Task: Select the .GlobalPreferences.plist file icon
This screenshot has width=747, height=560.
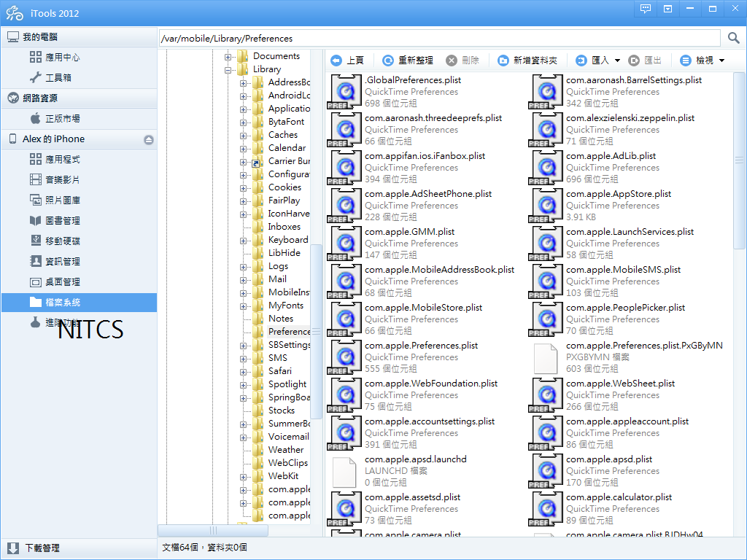Action: (x=344, y=92)
